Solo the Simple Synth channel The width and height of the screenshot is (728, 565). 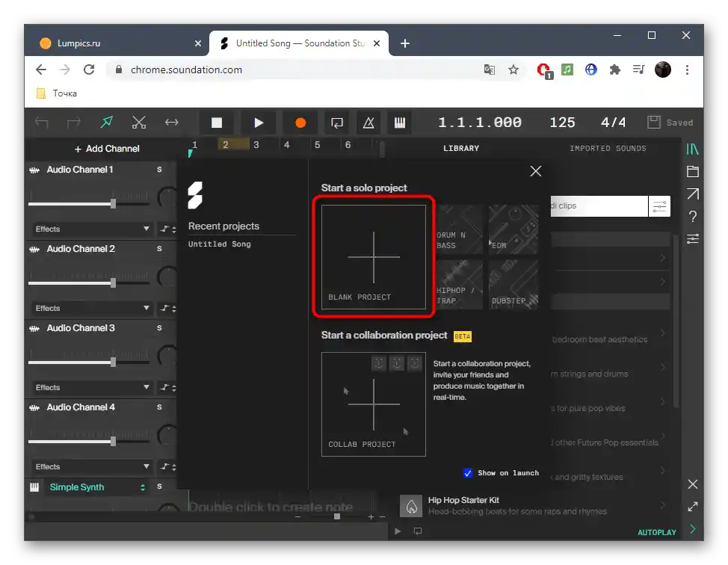coord(159,486)
